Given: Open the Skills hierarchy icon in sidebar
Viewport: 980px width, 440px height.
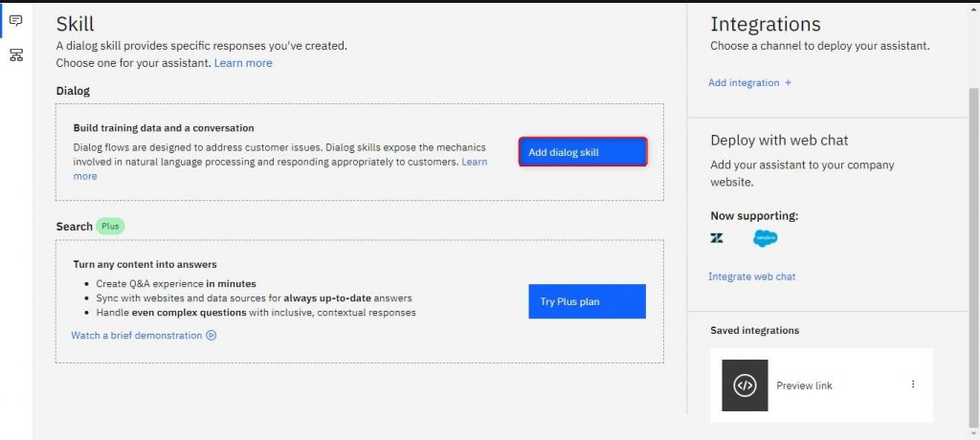Looking at the screenshot, I should 16,55.
